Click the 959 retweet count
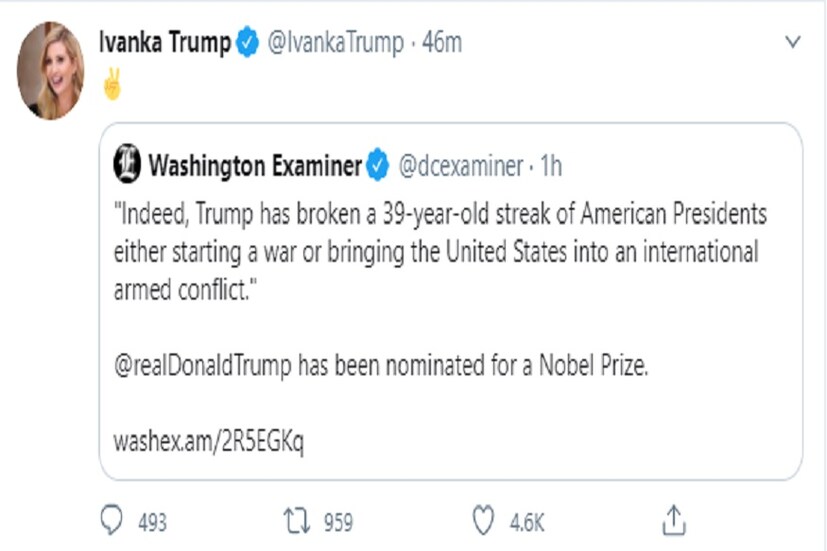Viewport: 827px width, 551px height. click(338, 521)
